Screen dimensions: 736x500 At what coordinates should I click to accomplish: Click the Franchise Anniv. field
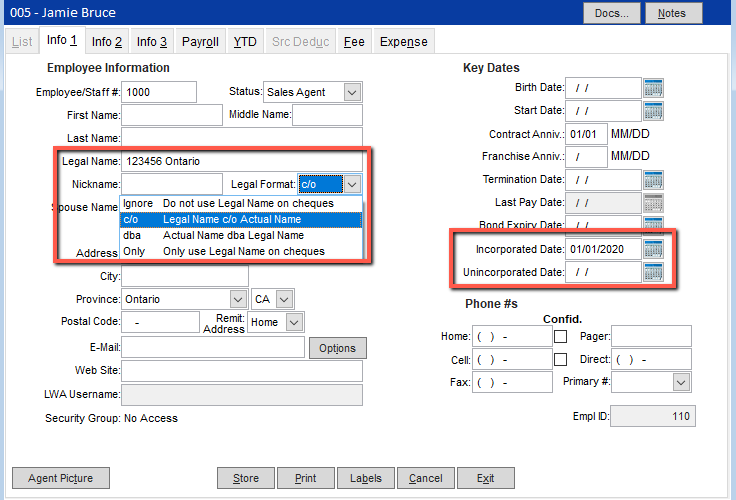pyautogui.click(x=586, y=157)
